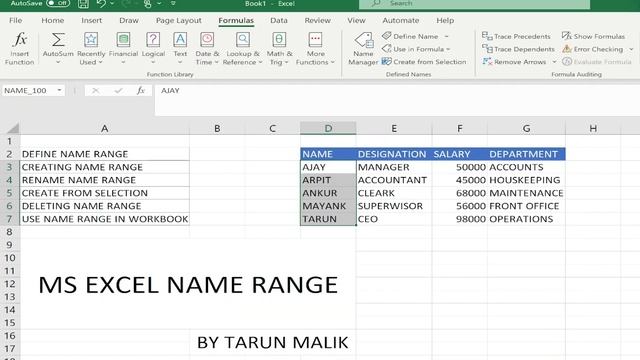Click the CEO designation cell
640x360 pixels.
click(394, 219)
